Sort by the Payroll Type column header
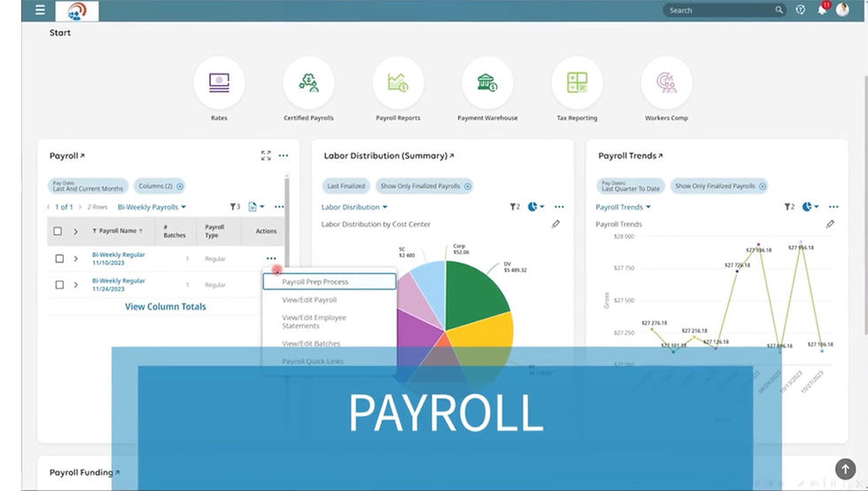Screen dimensions: 868x491 click(214, 231)
